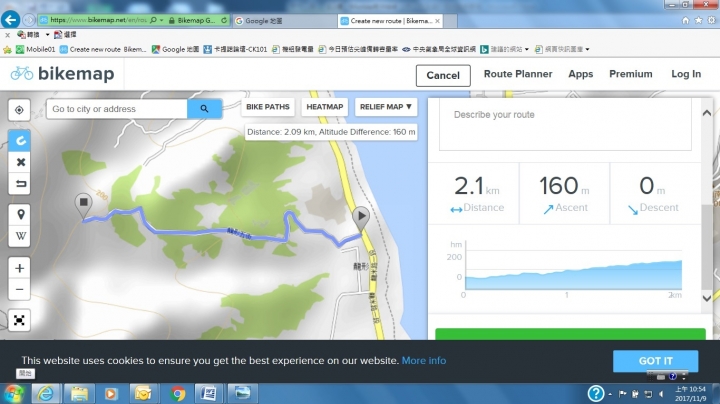Click Describe your route text area
This screenshot has width=720, height=404.
point(565,124)
